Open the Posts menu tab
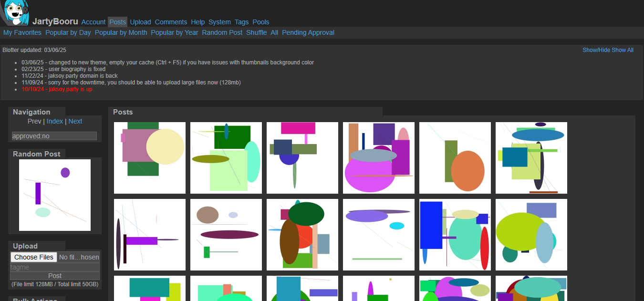644x301 pixels. point(117,22)
